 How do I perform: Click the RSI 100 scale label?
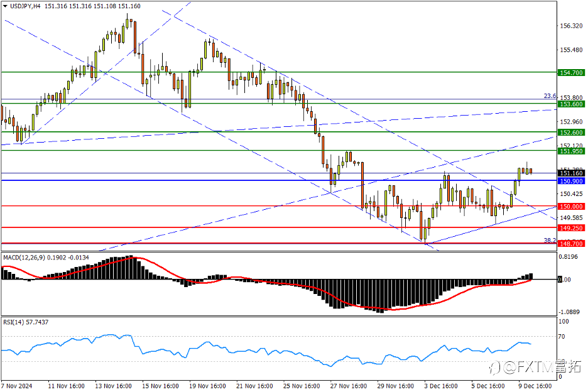point(563,321)
